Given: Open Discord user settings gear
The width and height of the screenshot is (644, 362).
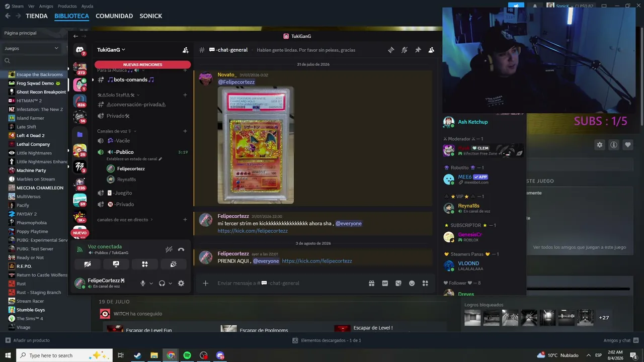Looking at the screenshot, I should pos(181,284).
